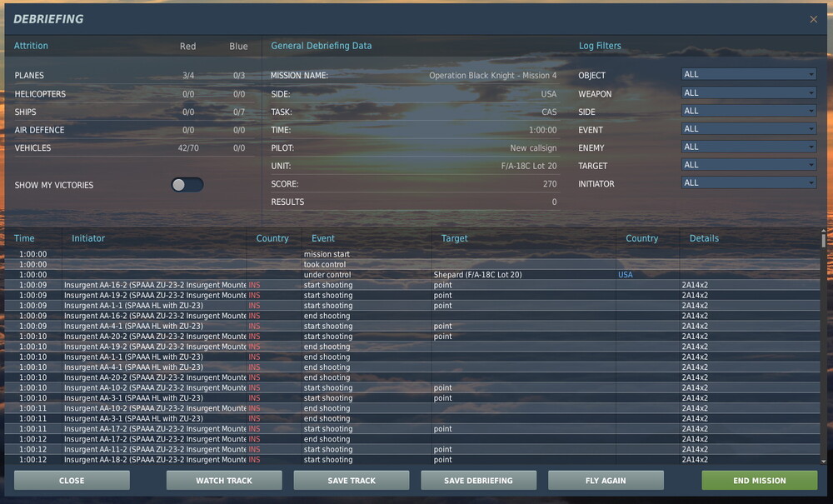The height and width of the screenshot is (504, 833).
Task: Sort log by the Target column header
Action: tap(454, 238)
